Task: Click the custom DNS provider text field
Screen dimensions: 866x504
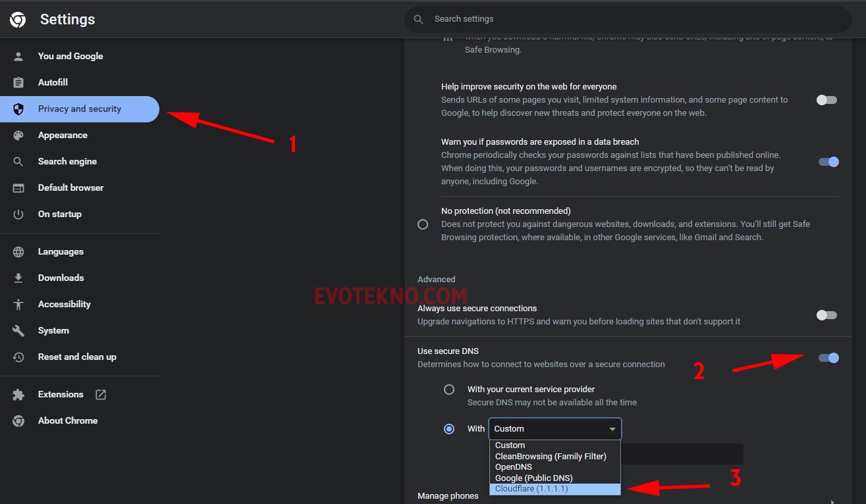Action: [682, 454]
